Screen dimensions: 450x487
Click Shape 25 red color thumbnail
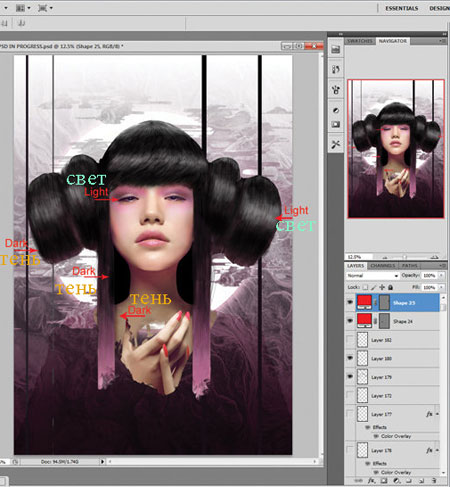[364, 302]
